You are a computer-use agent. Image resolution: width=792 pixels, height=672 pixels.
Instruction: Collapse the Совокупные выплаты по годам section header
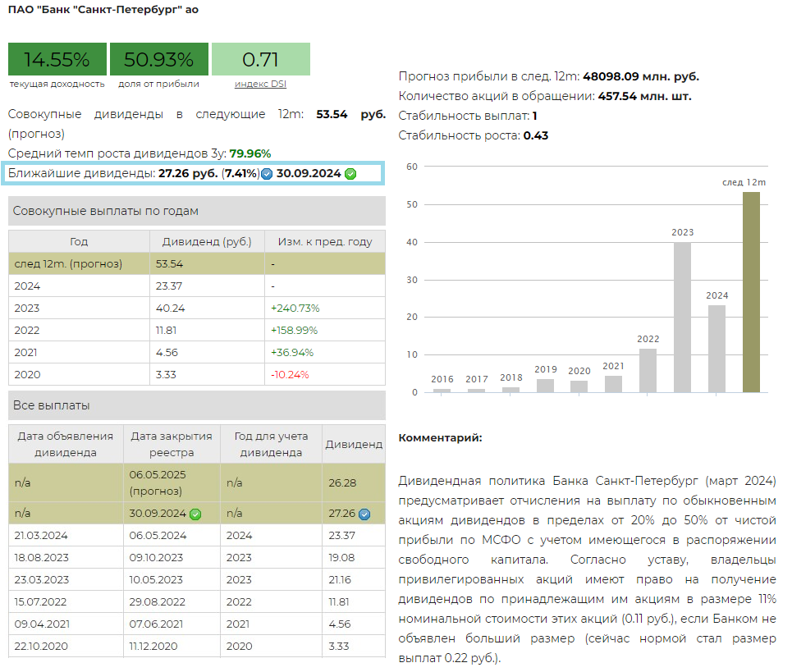tap(196, 211)
